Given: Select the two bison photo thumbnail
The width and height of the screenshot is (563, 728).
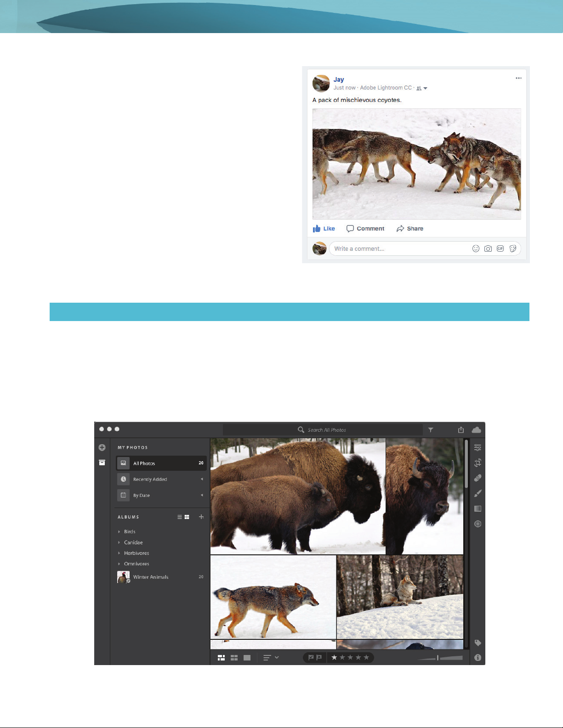Looking at the screenshot, I should point(298,496).
